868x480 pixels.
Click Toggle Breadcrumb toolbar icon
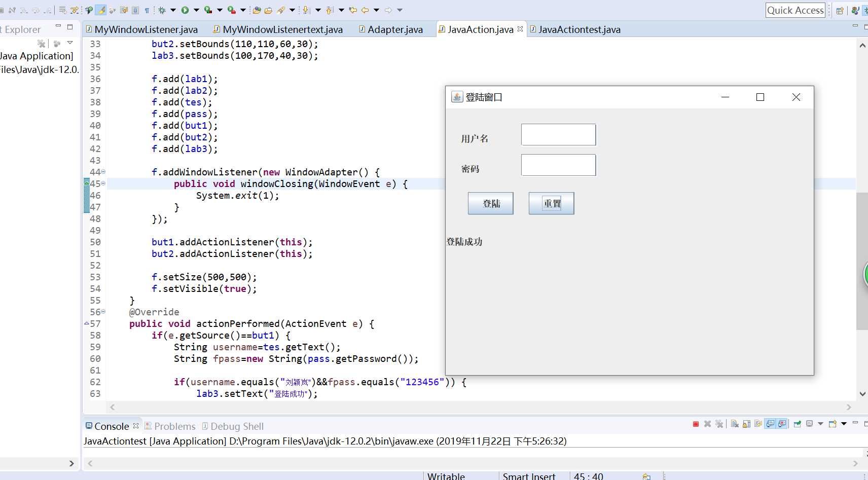(x=89, y=10)
